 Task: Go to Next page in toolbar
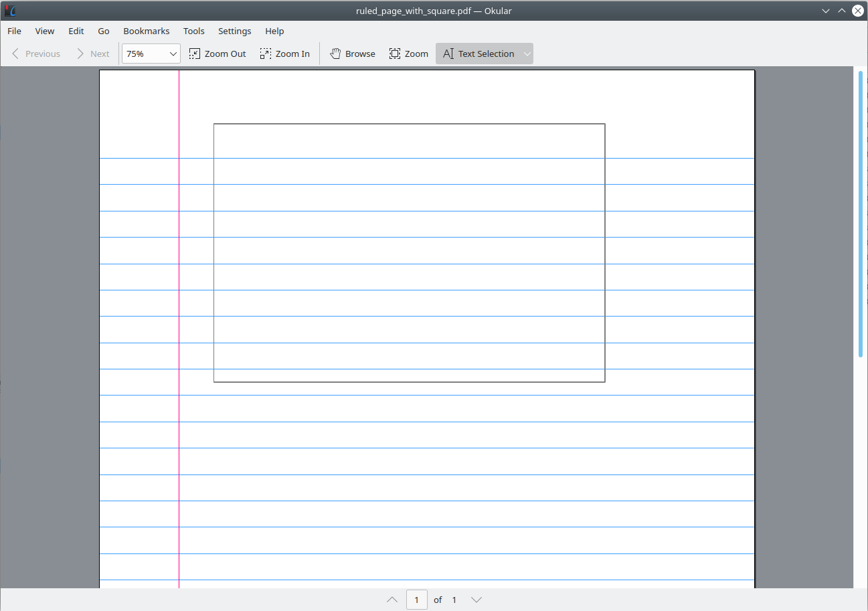pyautogui.click(x=92, y=54)
